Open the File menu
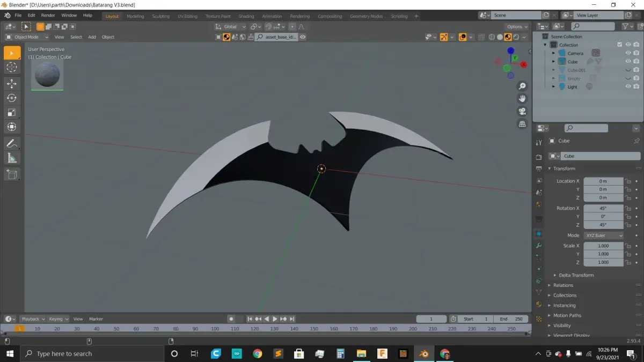 click(18, 16)
